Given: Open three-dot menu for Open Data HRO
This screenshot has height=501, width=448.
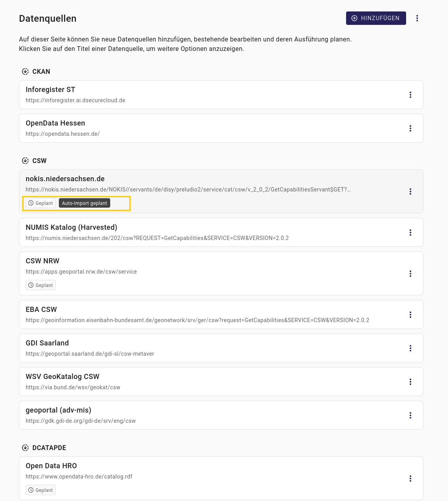Looking at the screenshot, I should [410, 478].
